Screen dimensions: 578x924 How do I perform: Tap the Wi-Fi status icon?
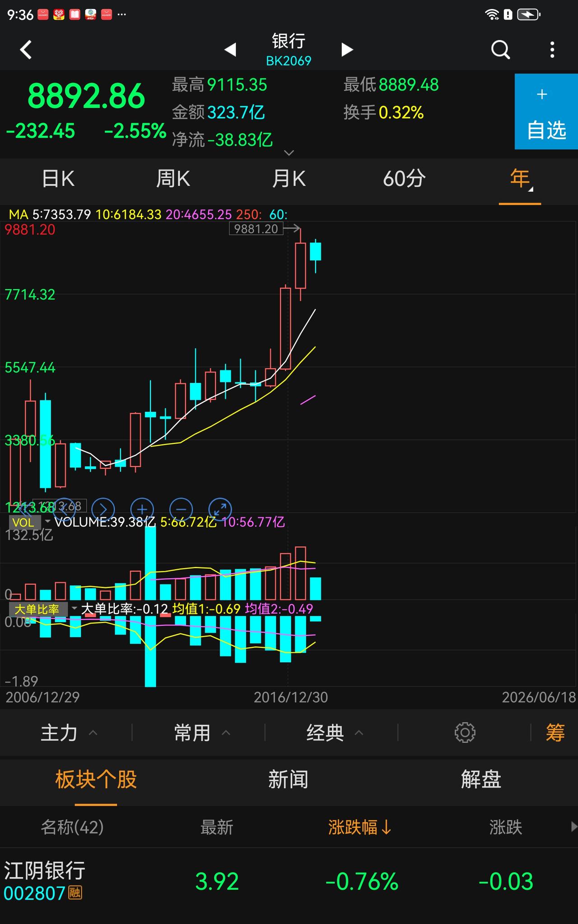[492, 14]
